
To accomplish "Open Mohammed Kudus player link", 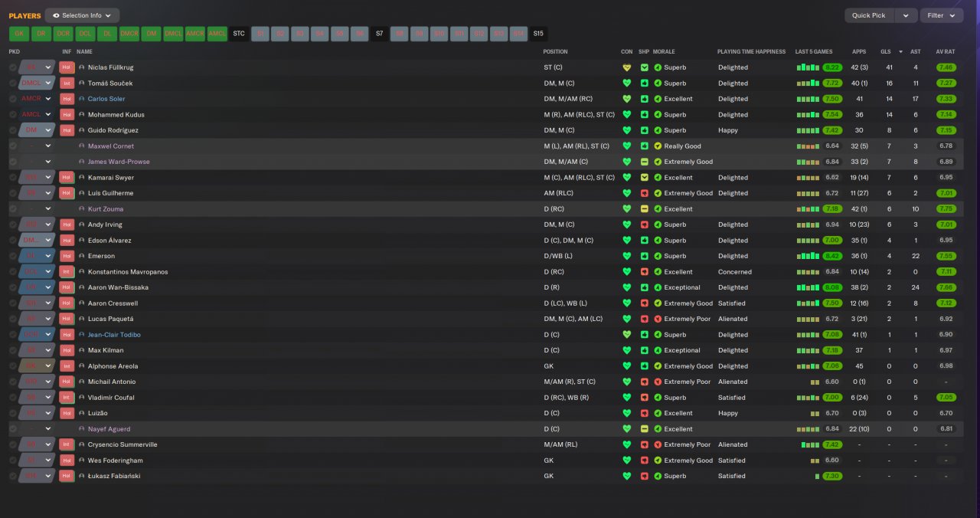I will (116, 115).
